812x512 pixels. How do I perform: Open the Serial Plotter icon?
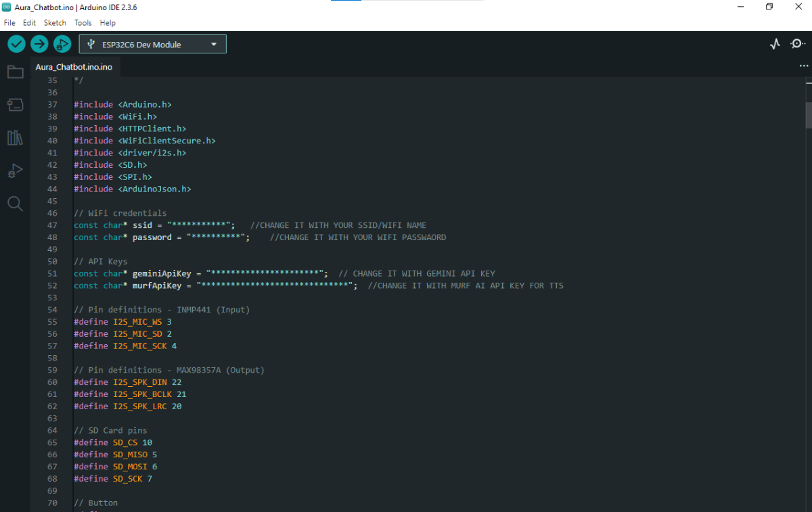tap(775, 44)
